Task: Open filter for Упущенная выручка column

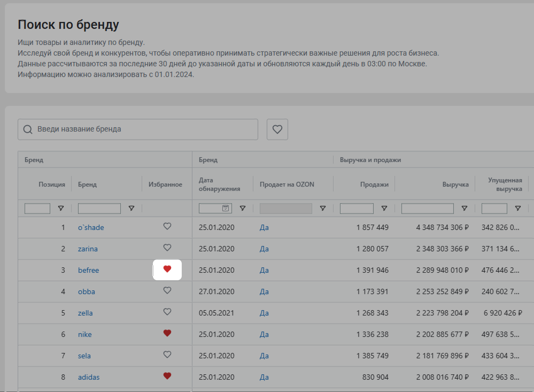Action: pyautogui.click(x=518, y=208)
